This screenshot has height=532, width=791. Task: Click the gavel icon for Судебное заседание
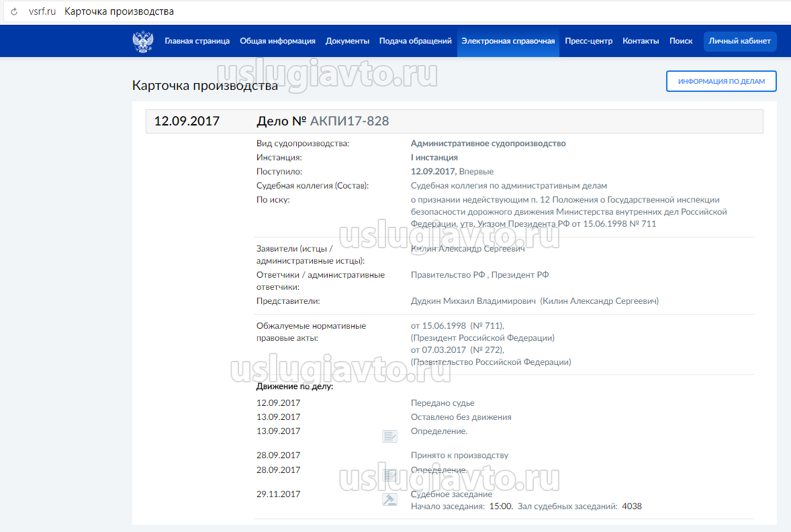(x=389, y=500)
